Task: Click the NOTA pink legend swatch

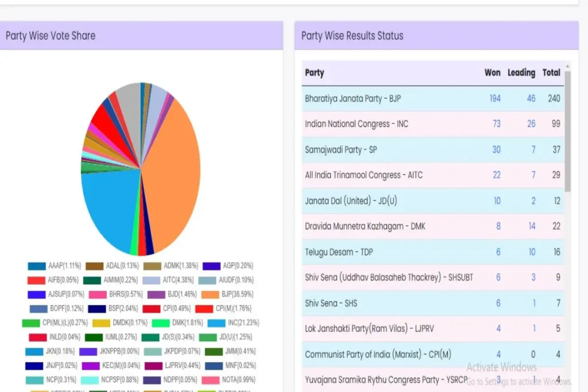Action: point(210,380)
